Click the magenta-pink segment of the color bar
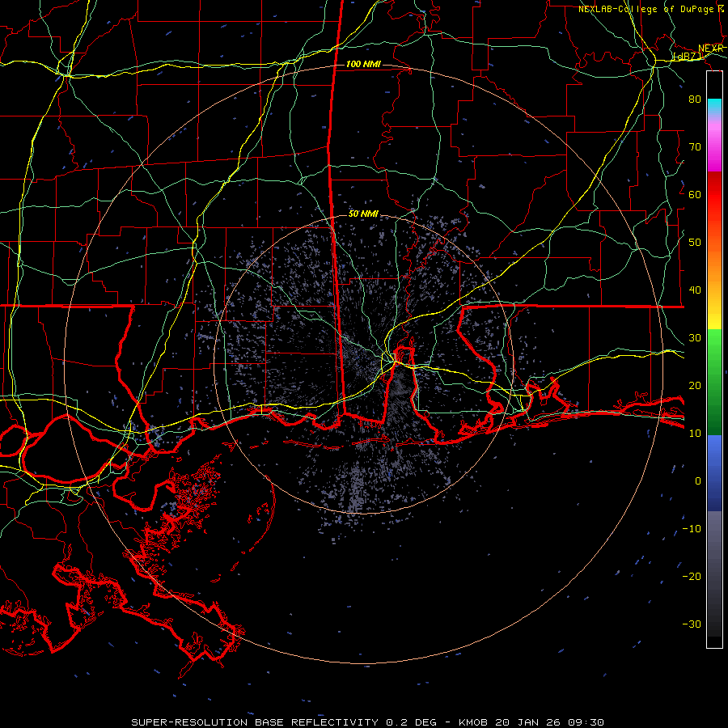This screenshot has width=728, height=728. (714, 144)
